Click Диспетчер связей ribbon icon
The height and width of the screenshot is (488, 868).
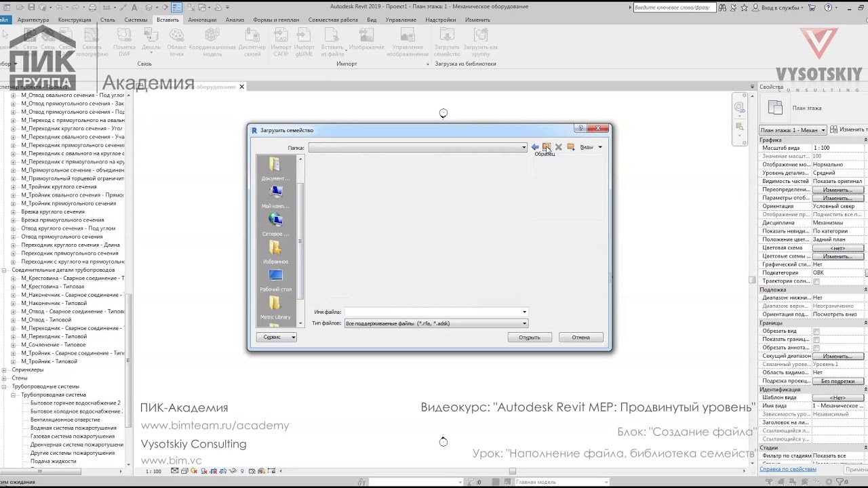click(252, 42)
